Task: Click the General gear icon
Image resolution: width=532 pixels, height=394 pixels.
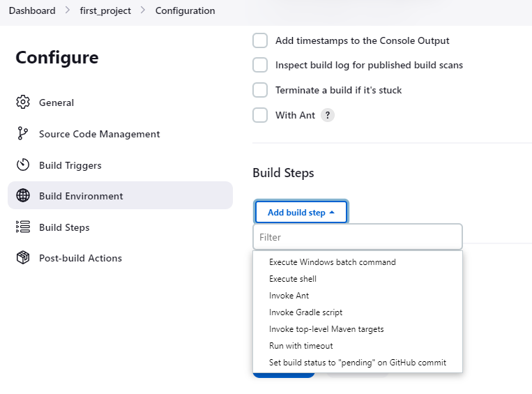Action: 23,103
